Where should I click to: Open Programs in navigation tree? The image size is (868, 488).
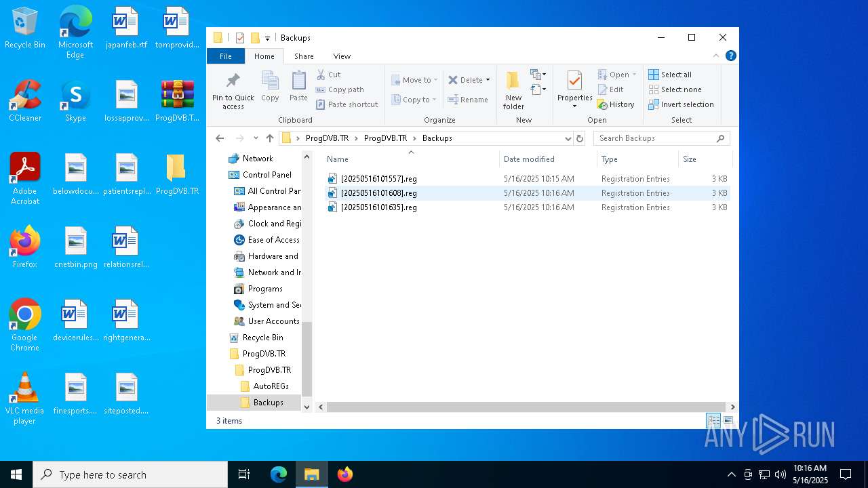[x=264, y=289]
